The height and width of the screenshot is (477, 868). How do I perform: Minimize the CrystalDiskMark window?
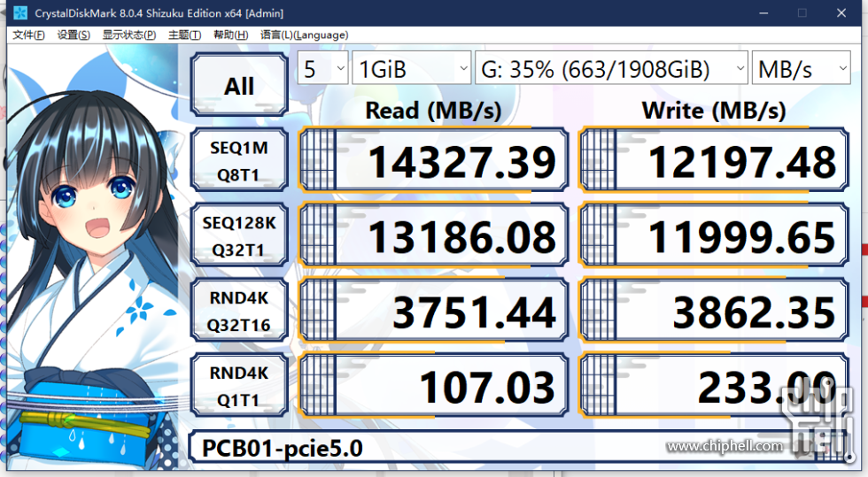click(763, 12)
